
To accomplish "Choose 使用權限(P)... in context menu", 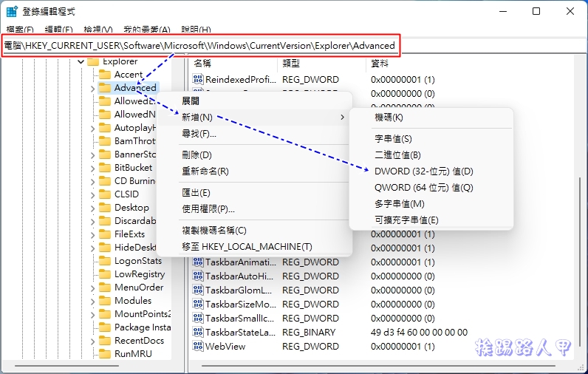I will (x=254, y=209).
